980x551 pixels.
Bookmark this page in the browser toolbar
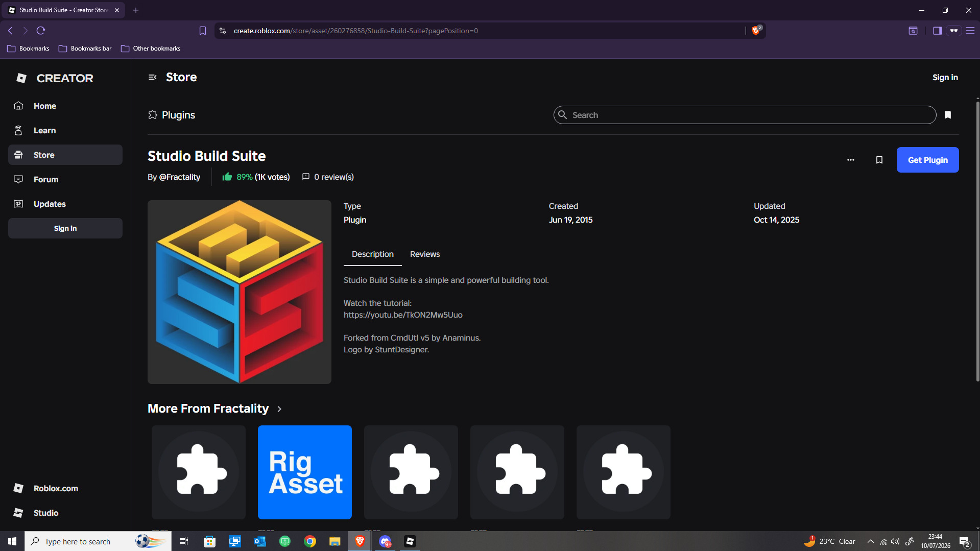click(x=203, y=31)
